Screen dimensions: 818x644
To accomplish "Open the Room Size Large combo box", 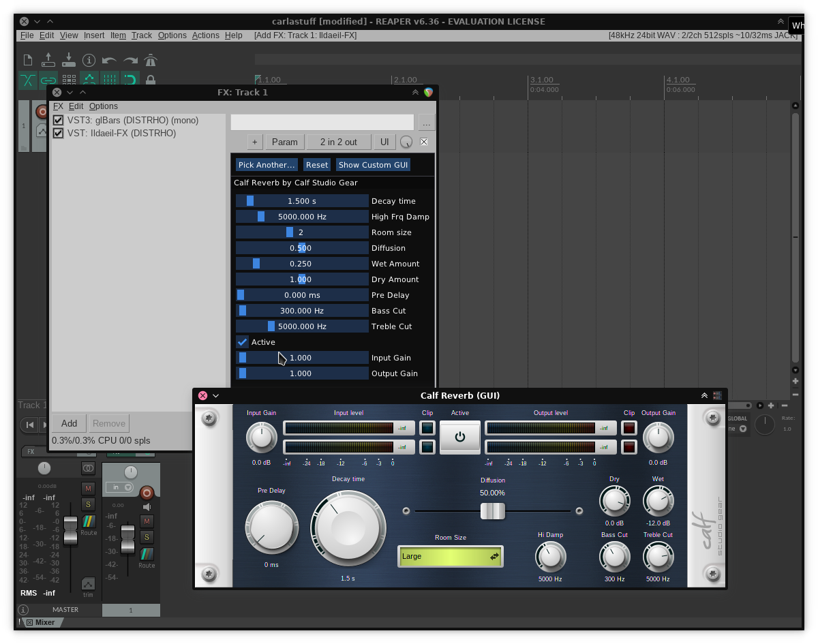I will 451,556.
